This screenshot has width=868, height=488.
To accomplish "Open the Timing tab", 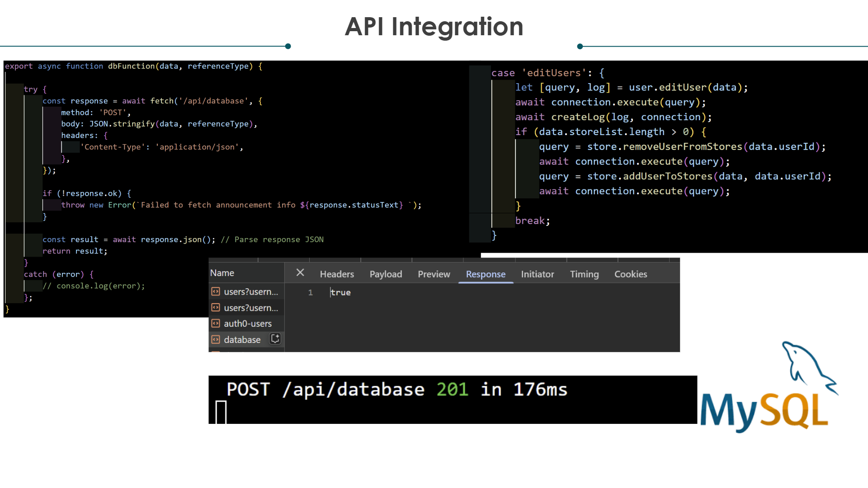I will [x=584, y=274].
